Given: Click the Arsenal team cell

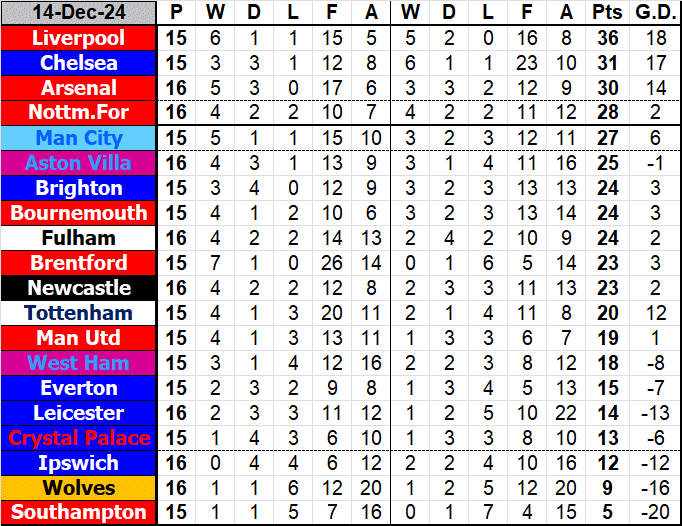Looking at the screenshot, I should click(x=79, y=88).
